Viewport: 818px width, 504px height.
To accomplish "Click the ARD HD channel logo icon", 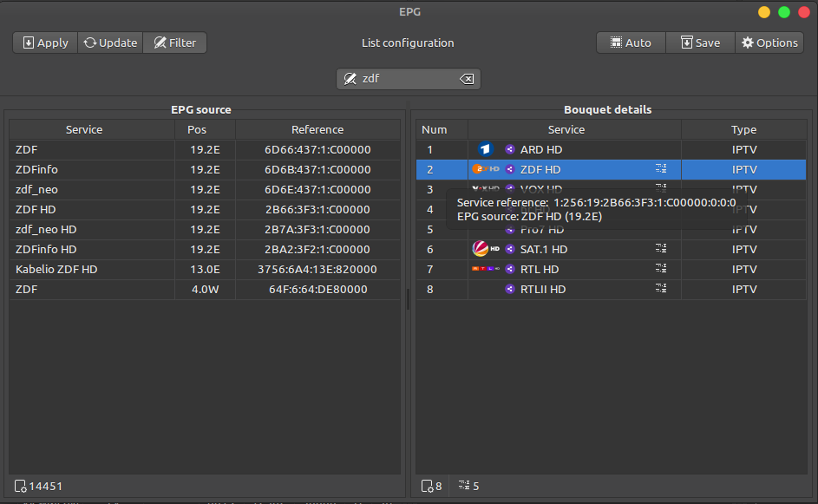I will tap(485, 150).
